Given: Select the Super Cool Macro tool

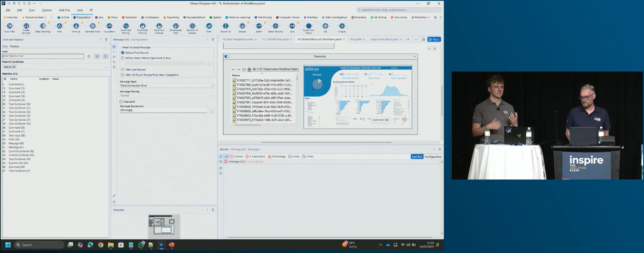Looking at the screenshot, I should (x=309, y=28).
